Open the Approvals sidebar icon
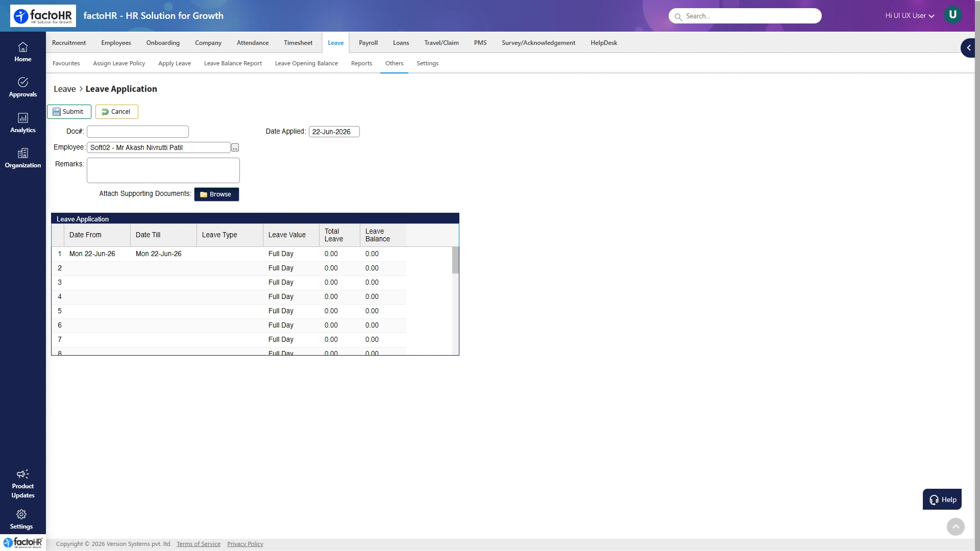 tap(22, 87)
